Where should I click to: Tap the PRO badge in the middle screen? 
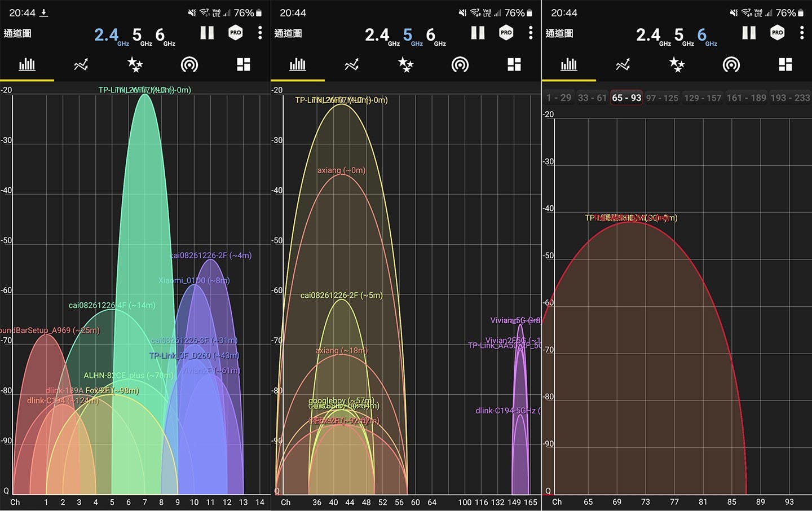pyautogui.click(x=506, y=33)
